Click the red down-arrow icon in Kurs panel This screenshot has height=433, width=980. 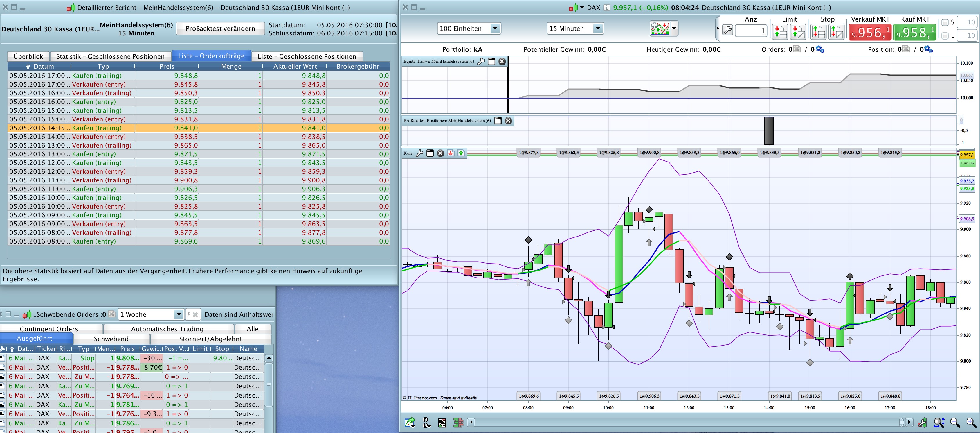tap(451, 153)
